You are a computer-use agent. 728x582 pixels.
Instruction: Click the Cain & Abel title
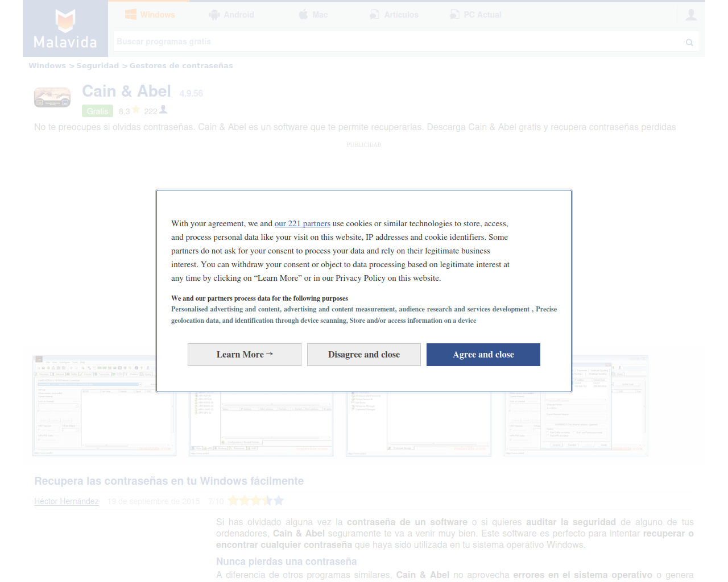(x=126, y=92)
